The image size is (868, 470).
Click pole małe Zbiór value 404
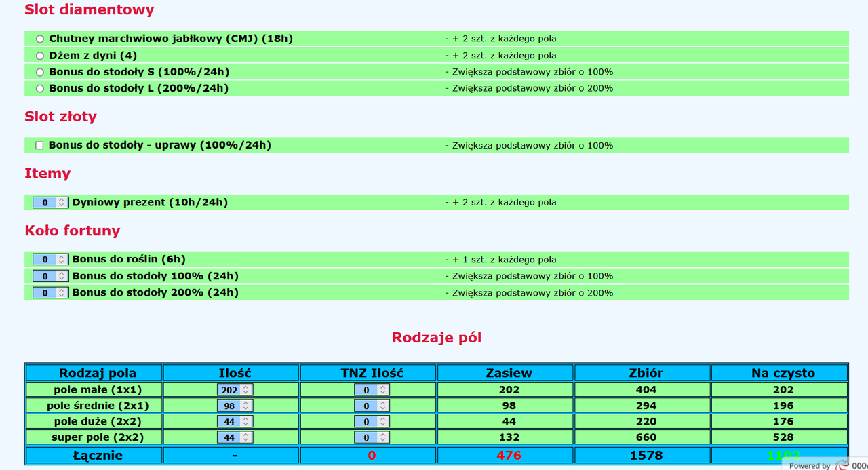pos(646,390)
